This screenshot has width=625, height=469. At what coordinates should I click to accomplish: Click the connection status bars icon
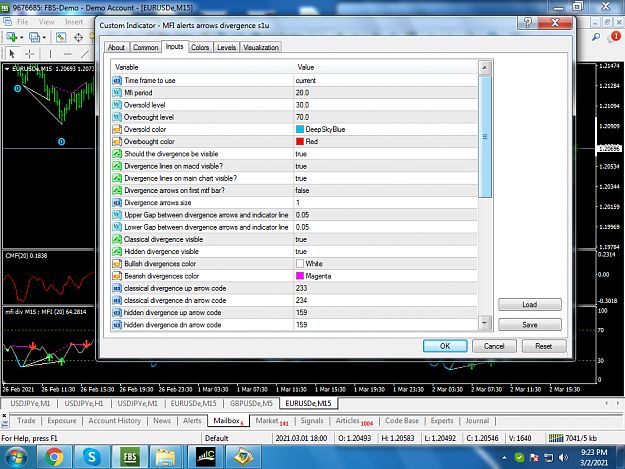click(x=556, y=438)
